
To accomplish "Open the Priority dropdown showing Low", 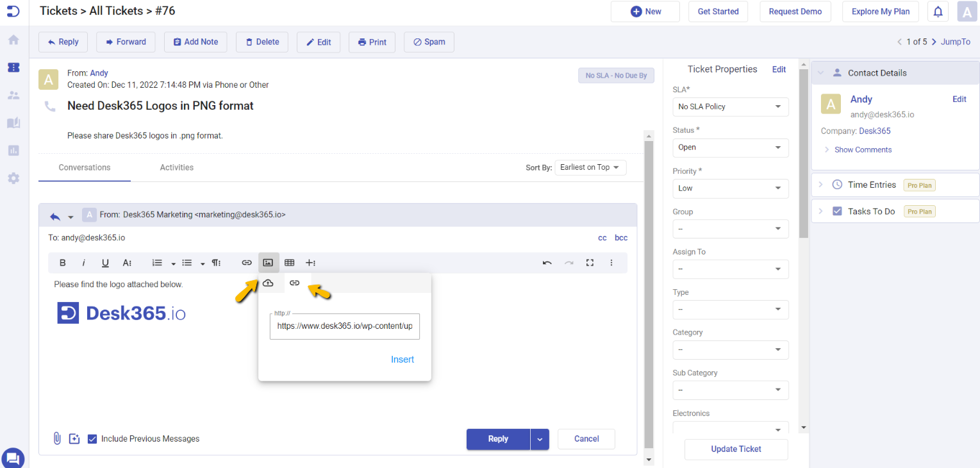I will pos(731,188).
